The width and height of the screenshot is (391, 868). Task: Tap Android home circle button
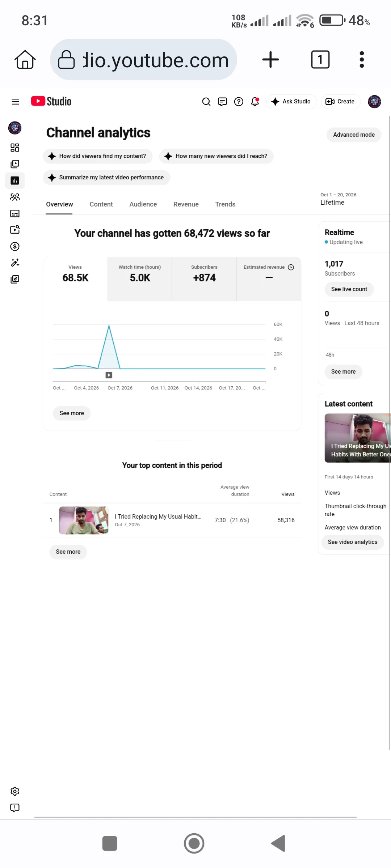194,843
